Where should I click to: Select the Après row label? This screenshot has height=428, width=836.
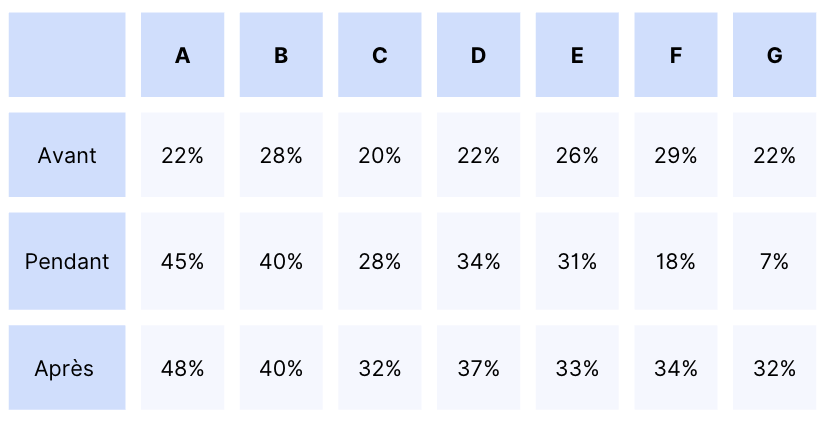pos(67,367)
